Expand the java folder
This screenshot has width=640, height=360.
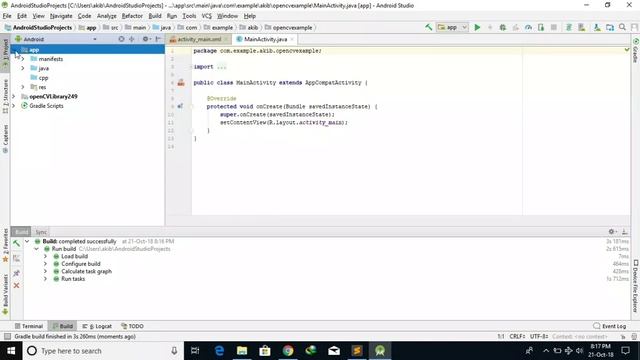tap(23, 68)
